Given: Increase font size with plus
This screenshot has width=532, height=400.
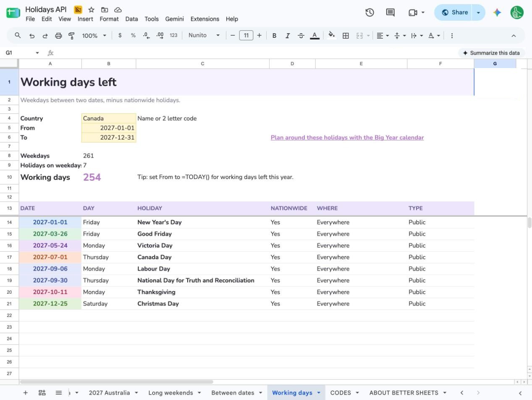Looking at the screenshot, I should pyautogui.click(x=259, y=36).
